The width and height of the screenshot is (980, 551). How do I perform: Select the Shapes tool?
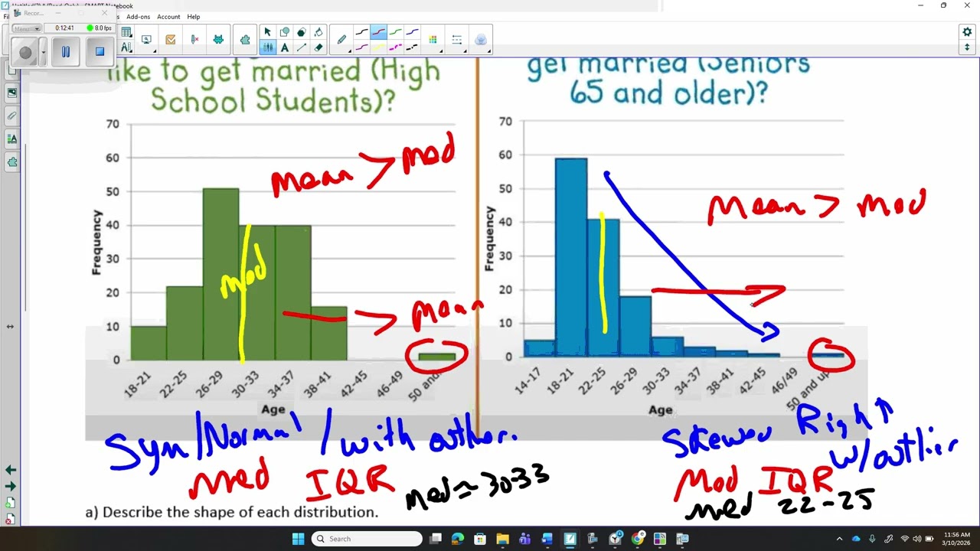coord(284,32)
